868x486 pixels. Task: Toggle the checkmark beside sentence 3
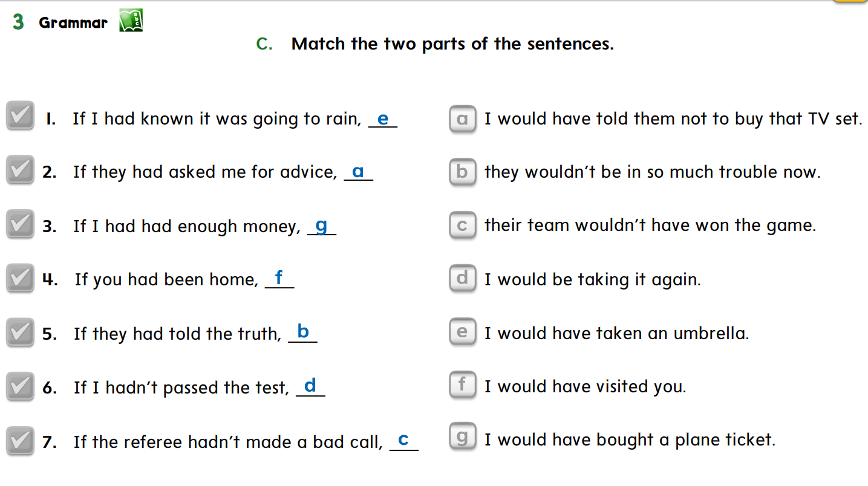[20, 224]
